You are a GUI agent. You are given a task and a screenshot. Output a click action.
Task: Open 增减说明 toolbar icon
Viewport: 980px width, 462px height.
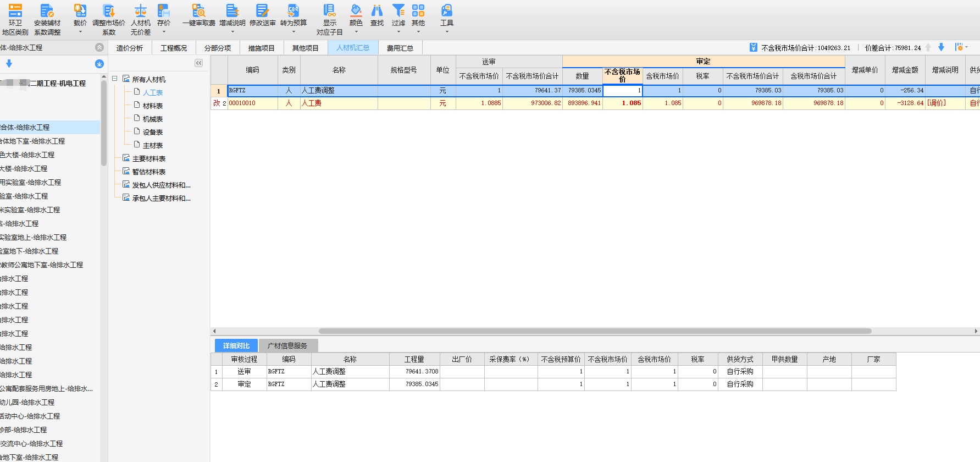click(x=232, y=10)
